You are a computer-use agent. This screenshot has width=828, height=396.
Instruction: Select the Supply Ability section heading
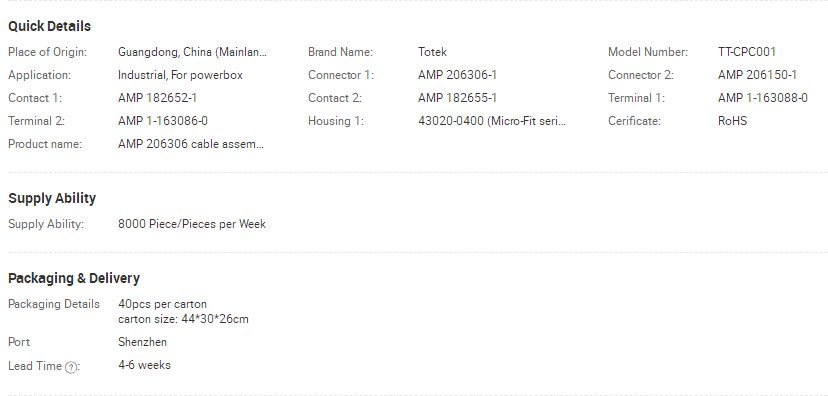tap(52, 199)
